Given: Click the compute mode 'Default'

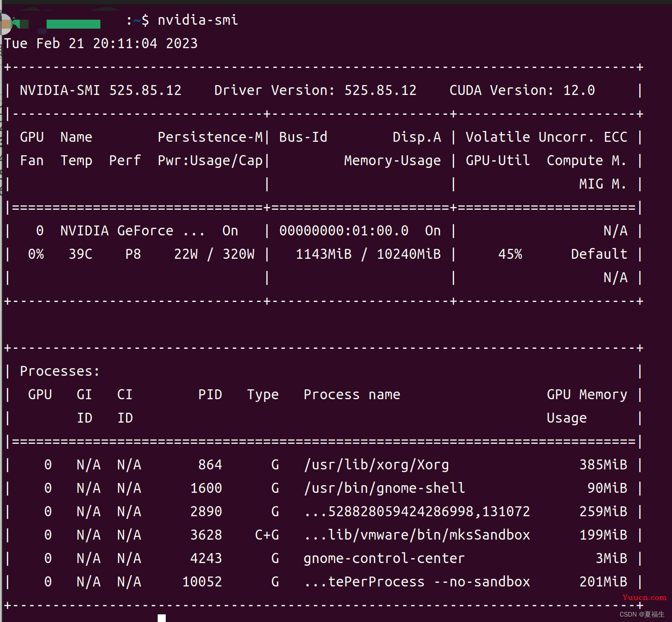Looking at the screenshot, I should (599, 254).
